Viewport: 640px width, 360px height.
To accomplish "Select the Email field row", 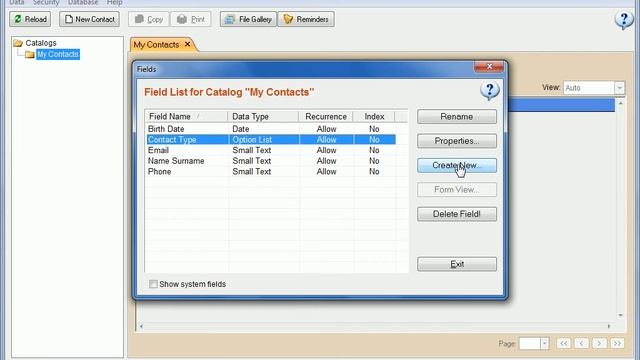I will click(271, 150).
